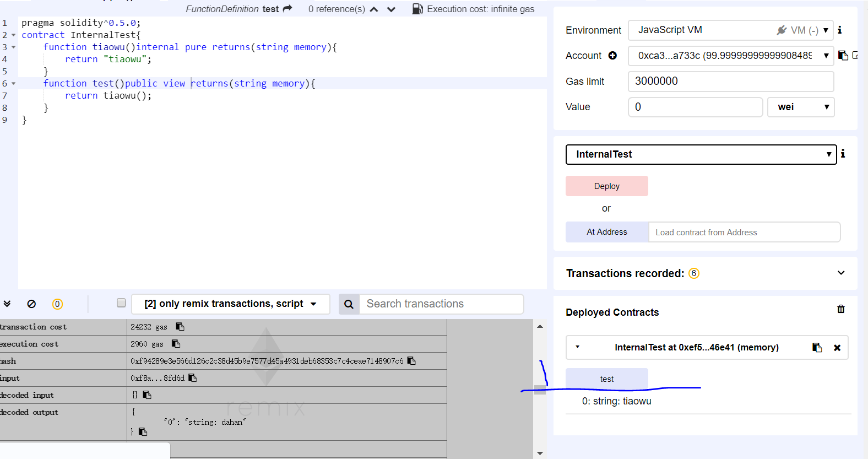The height and width of the screenshot is (459, 868).
Task: Collapse the InternalTest deployed contract instance
Action: (x=577, y=347)
